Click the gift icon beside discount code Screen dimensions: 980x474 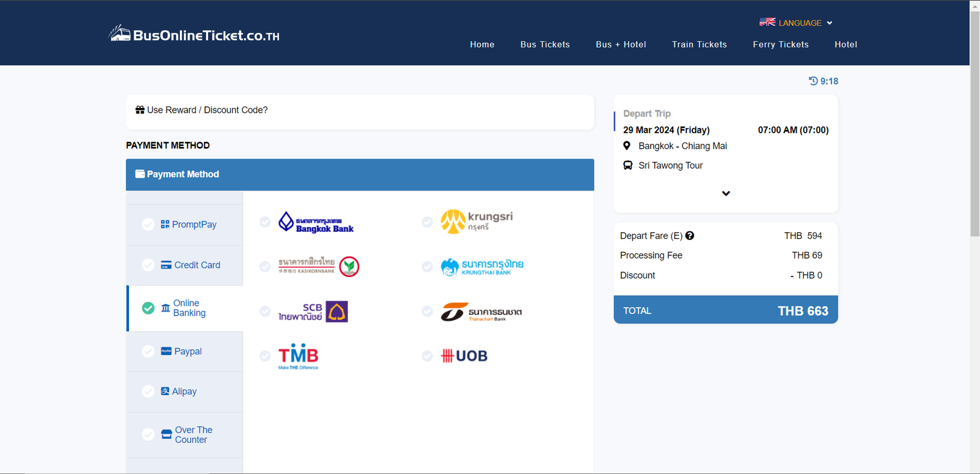140,110
